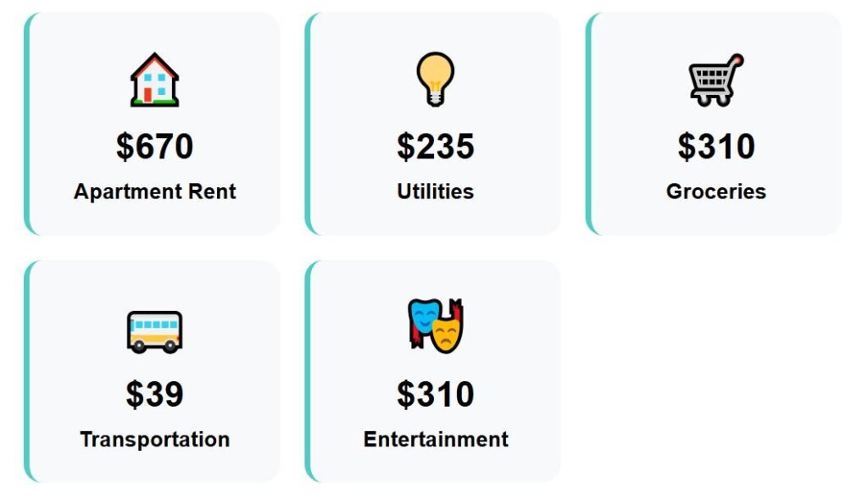Click the house icon for Apartment Rent

click(154, 80)
